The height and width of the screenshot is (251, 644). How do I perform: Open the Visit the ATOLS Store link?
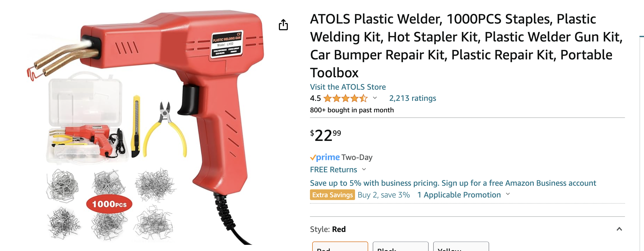(x=348, y=87)
